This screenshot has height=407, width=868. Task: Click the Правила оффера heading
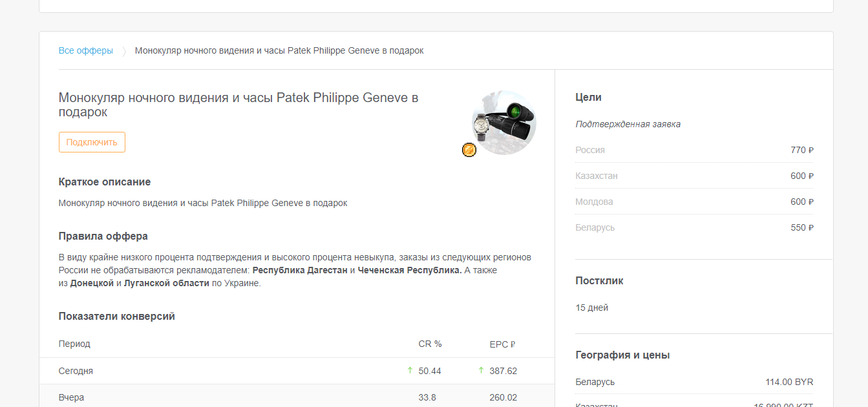pyautogui.click(x=103, y=236)
